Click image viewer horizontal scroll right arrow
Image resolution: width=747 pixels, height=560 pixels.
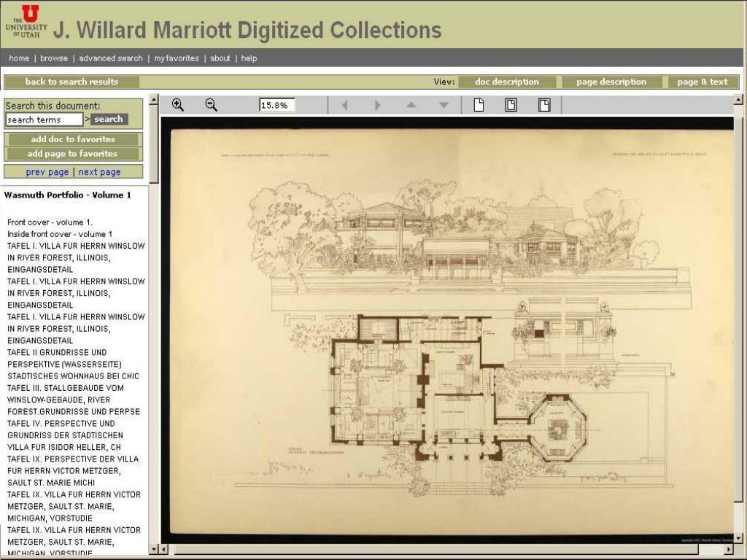[x=729, y=550]
